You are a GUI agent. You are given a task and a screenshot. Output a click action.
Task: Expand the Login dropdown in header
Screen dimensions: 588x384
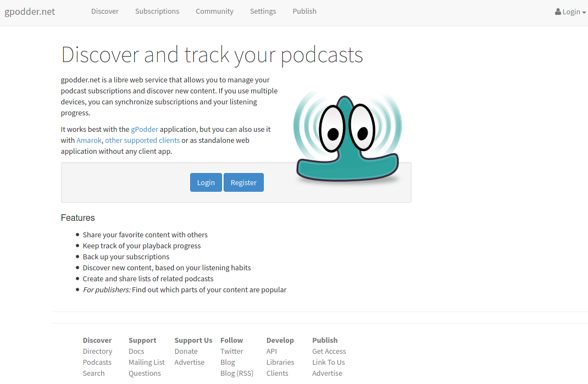point(570,12)
